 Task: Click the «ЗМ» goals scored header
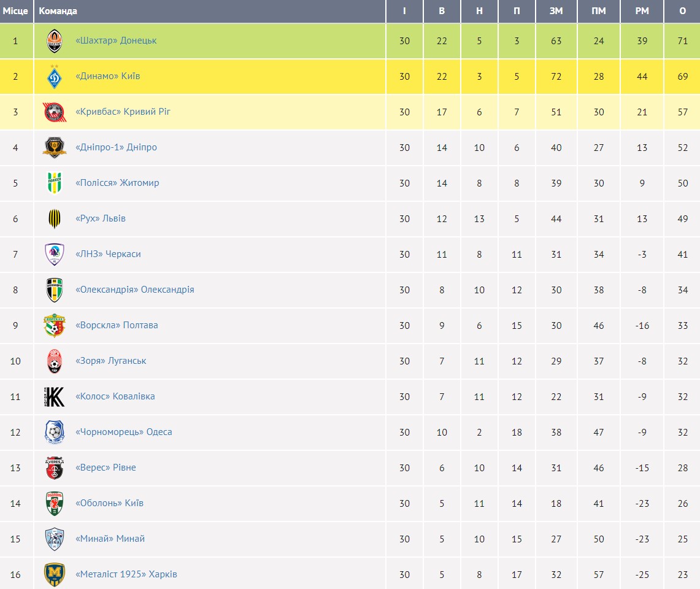(x=556, y=11)
